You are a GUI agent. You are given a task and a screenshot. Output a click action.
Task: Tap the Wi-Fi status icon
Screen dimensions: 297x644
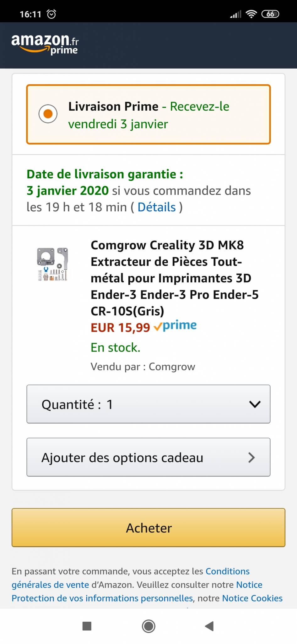pyautogui.click(x=251, y=14)
